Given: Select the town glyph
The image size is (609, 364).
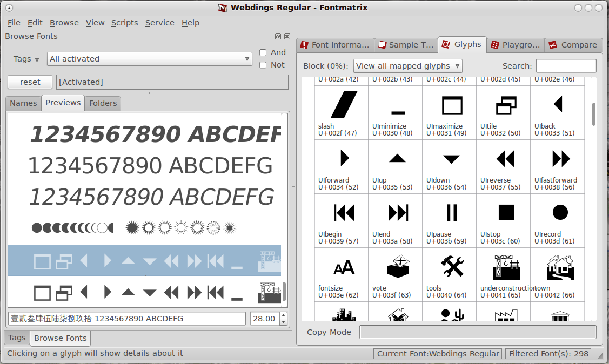Looking at the screenshot, I should click(x=557, y=274).
